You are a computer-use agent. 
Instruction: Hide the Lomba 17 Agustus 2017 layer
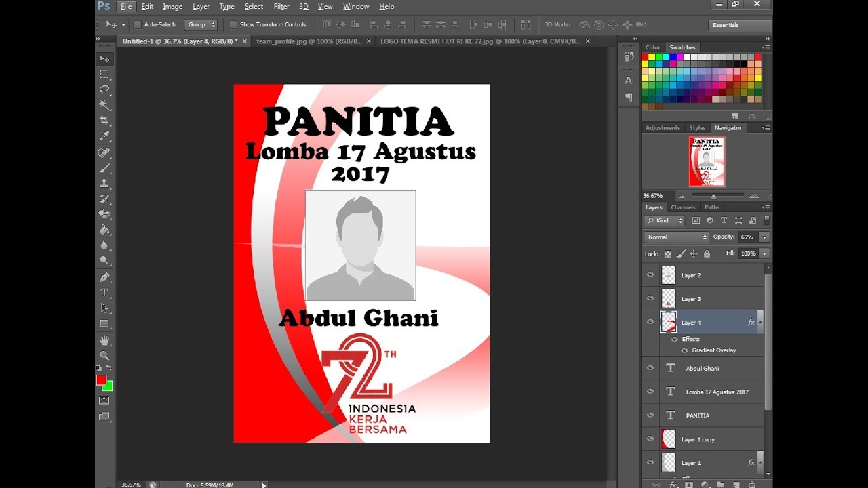[x=650, y=392]
